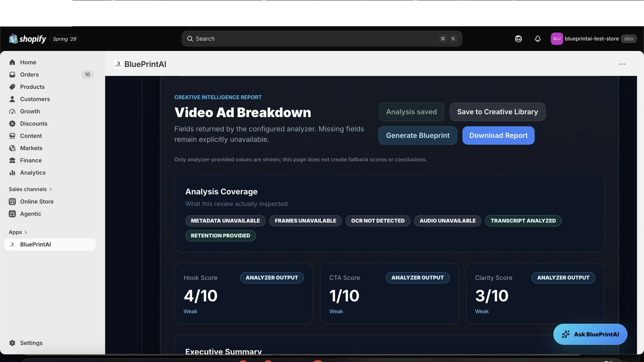
Task: Click Save to Creative Library
Action: [x=497, y=112]
